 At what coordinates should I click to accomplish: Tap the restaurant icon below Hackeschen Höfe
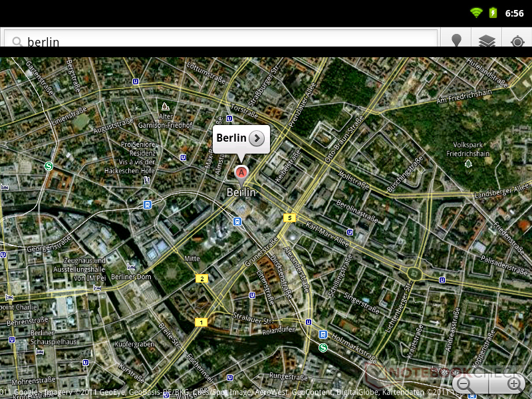click(x=146, y=180)
